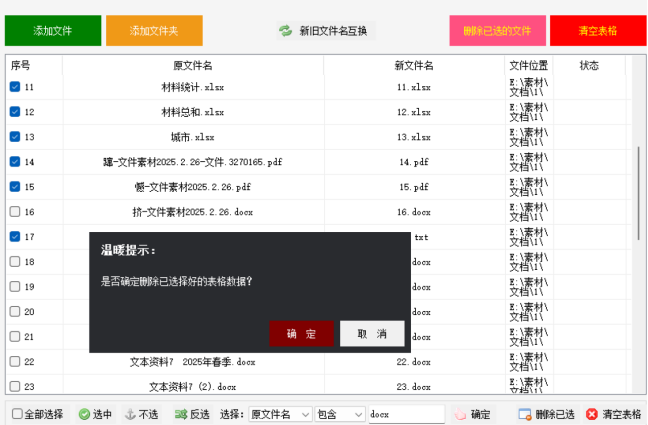The image size is (648, 425).
Task: Click new name cell 23.docx
Action: coord(414,387)
